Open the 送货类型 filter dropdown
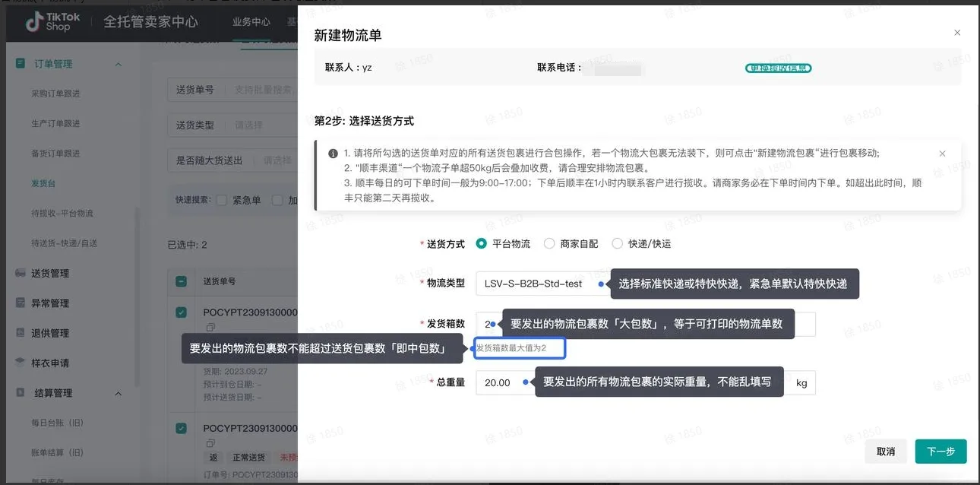Viewport: 980px width, 485px height. coord(232,125)
